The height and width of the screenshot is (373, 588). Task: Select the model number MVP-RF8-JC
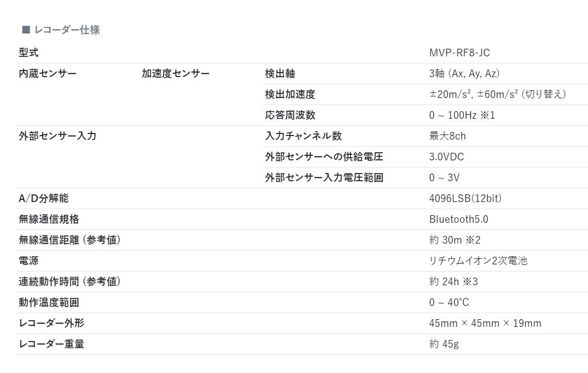coord(459,53)
